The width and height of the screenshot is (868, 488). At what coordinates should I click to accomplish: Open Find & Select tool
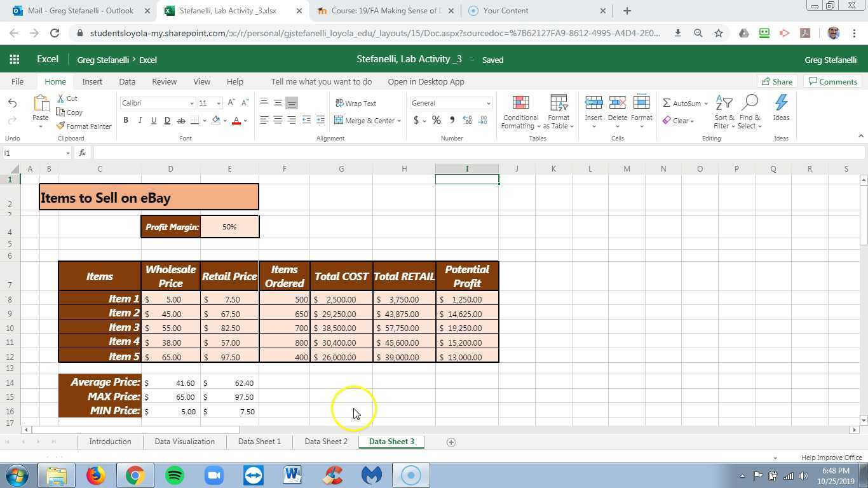click(750, 112)
